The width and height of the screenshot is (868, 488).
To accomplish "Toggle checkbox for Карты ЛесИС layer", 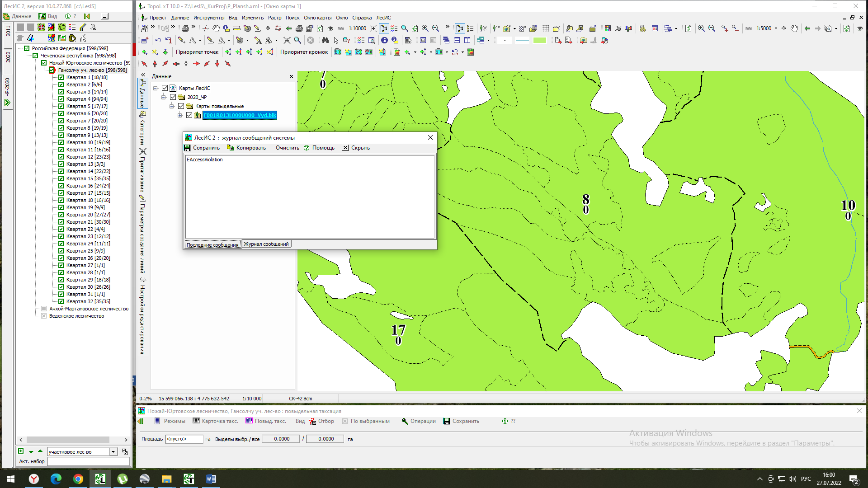I will tap(165, 88).
